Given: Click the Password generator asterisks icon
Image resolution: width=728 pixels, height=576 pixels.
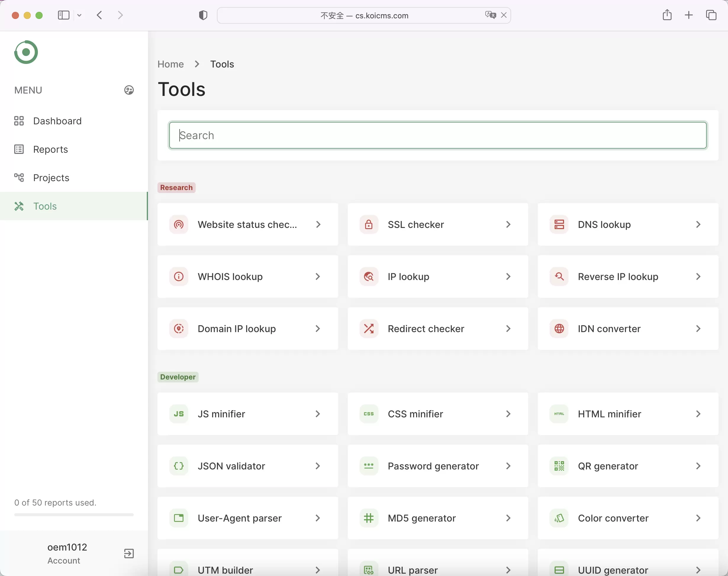Looking at the screenshot, I should (x=369, y=466).
